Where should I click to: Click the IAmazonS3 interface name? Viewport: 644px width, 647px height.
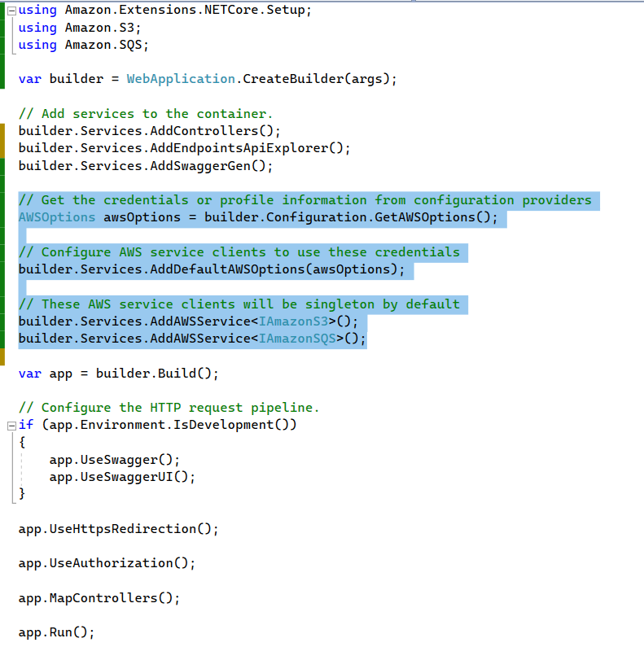[294, 321]
